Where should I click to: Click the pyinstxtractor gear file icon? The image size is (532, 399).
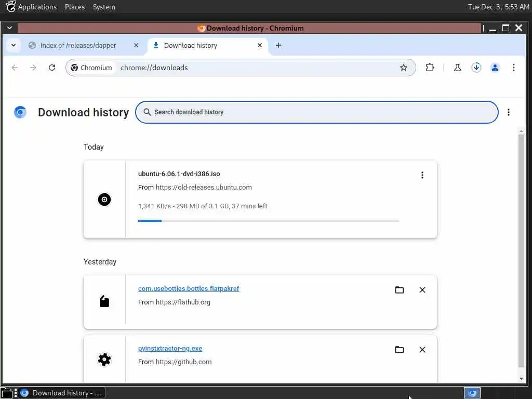[x=104, y=360]
